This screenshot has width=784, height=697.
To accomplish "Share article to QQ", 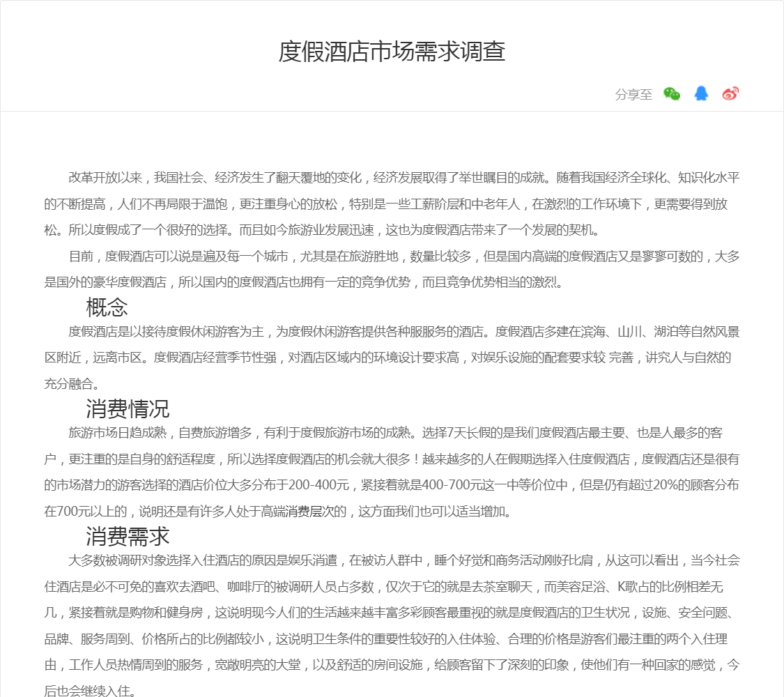I will click(701, 93).
